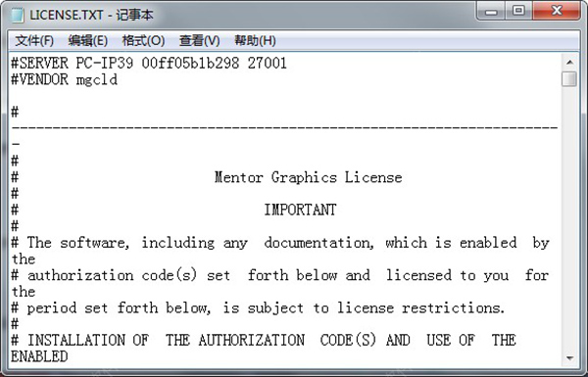The image size is (588, 377).
Task: Close the LICENSE.TXT Notepad window
Action: click(x=557, y=11)
